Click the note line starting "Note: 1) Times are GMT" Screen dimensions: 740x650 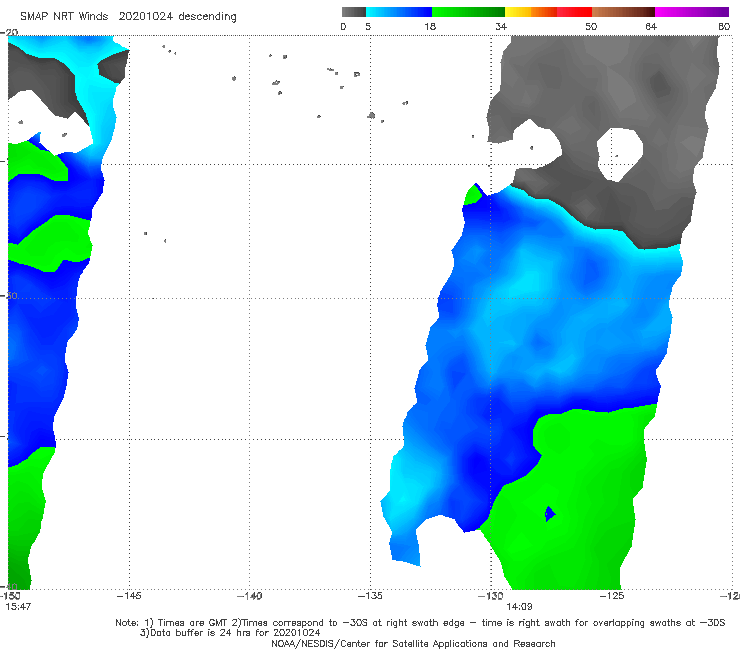420,623
